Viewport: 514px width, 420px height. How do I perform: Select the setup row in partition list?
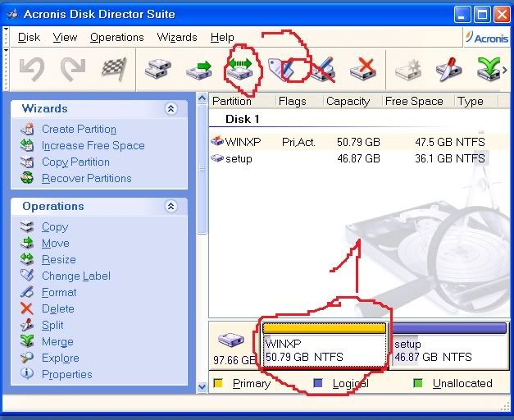358,158
